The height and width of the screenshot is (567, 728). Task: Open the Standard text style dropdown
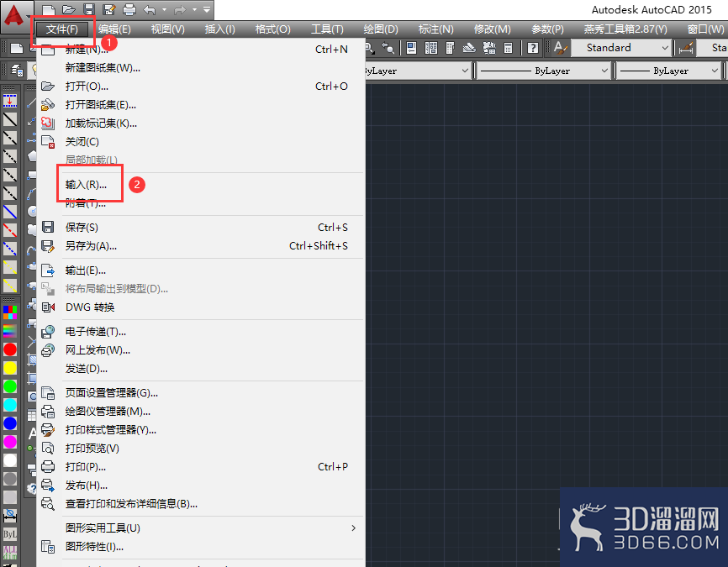tap(664, 48)
